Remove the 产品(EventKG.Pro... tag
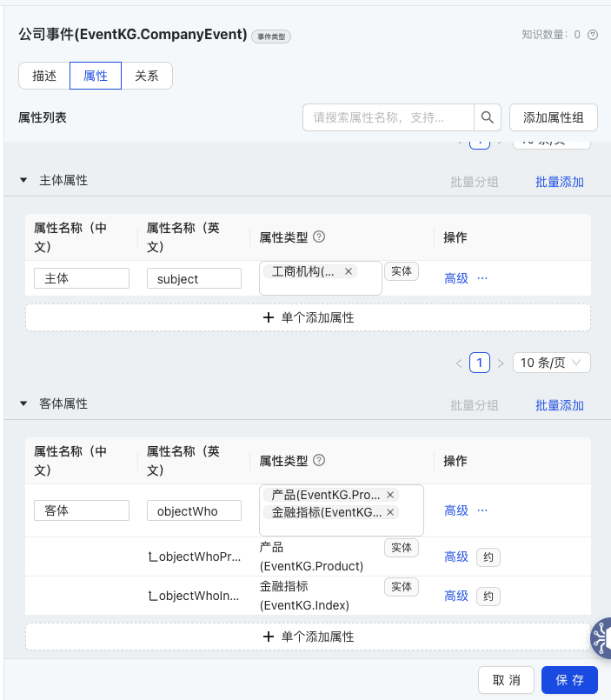 tap(390, 495)
